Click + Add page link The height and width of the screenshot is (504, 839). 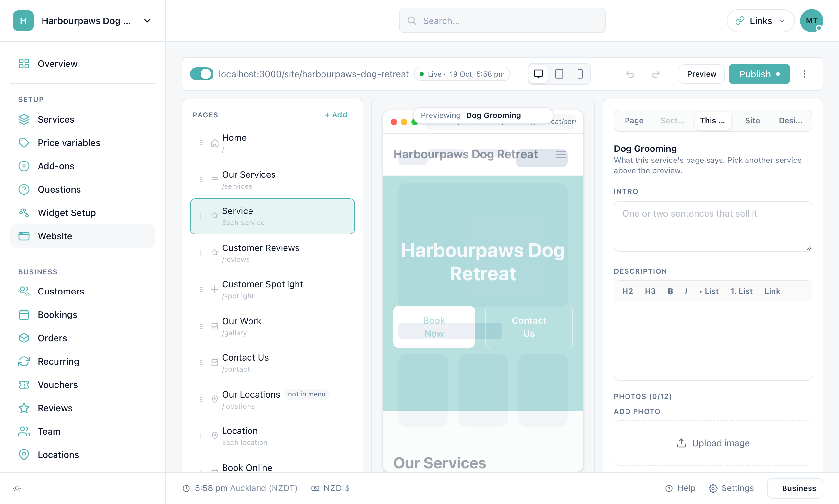pyautogui.click(x=335, y=115)
